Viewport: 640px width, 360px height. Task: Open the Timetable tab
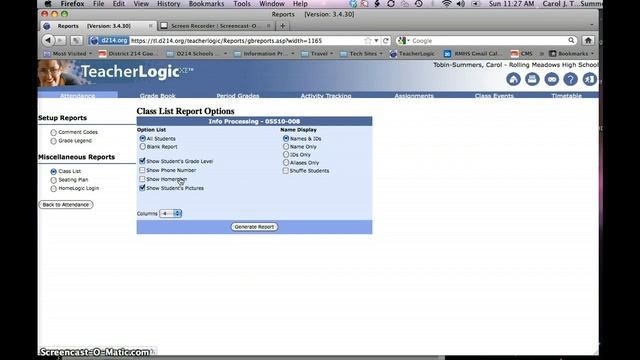[567, 95]
